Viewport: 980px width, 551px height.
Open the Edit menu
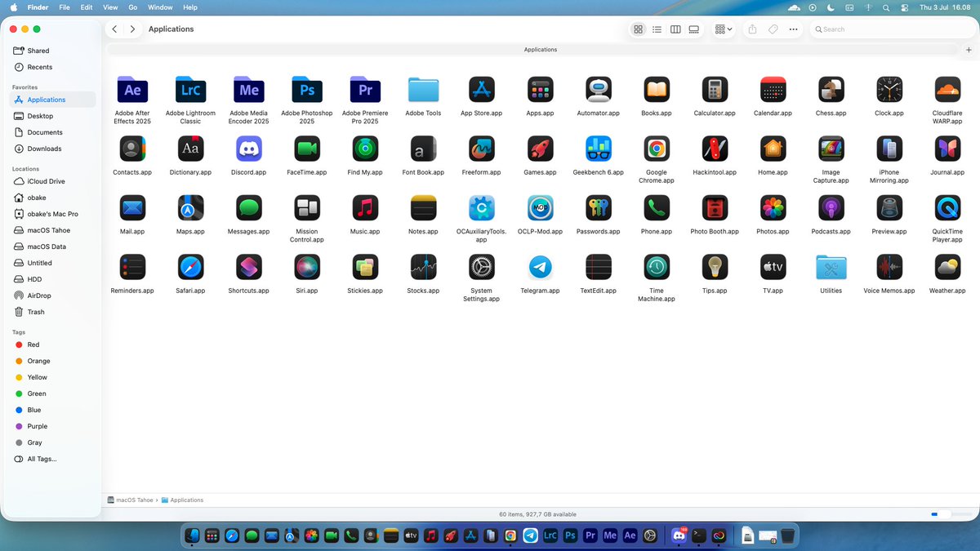[x=87, y=7]
